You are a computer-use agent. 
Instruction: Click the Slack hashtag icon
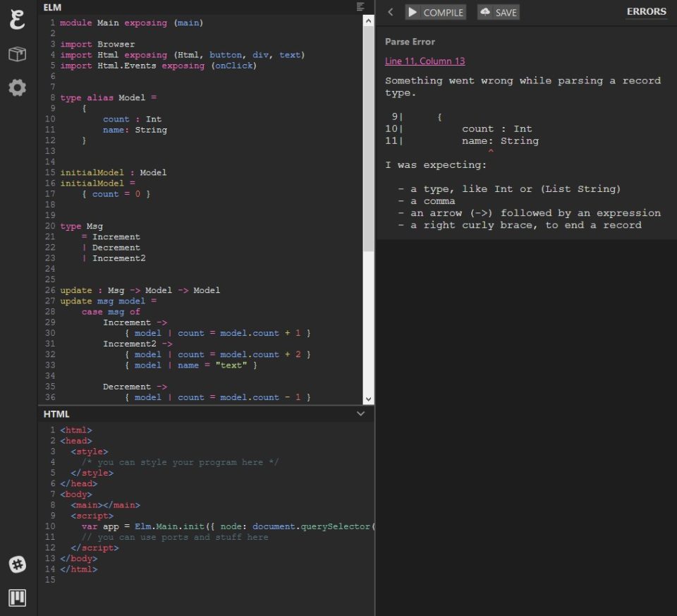point(17,564)
